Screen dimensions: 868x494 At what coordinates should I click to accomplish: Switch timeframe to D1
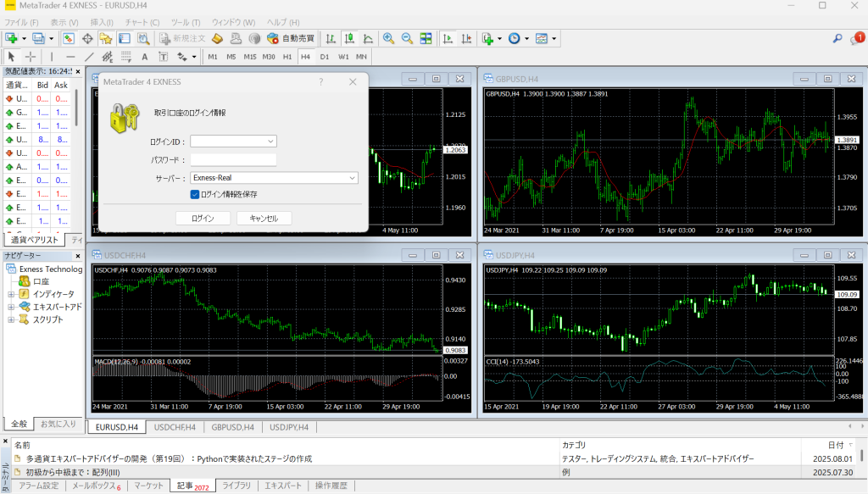pos(325,57)
